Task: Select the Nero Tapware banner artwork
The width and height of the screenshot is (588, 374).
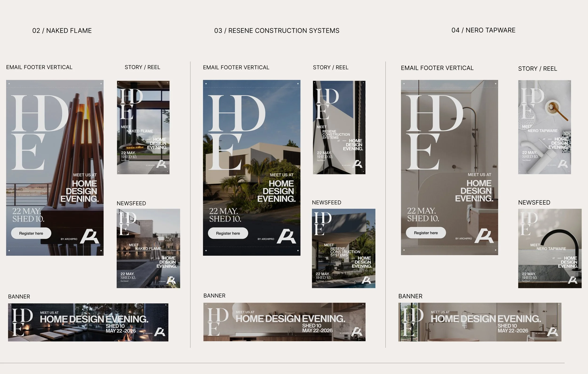Action: point(480,322)
